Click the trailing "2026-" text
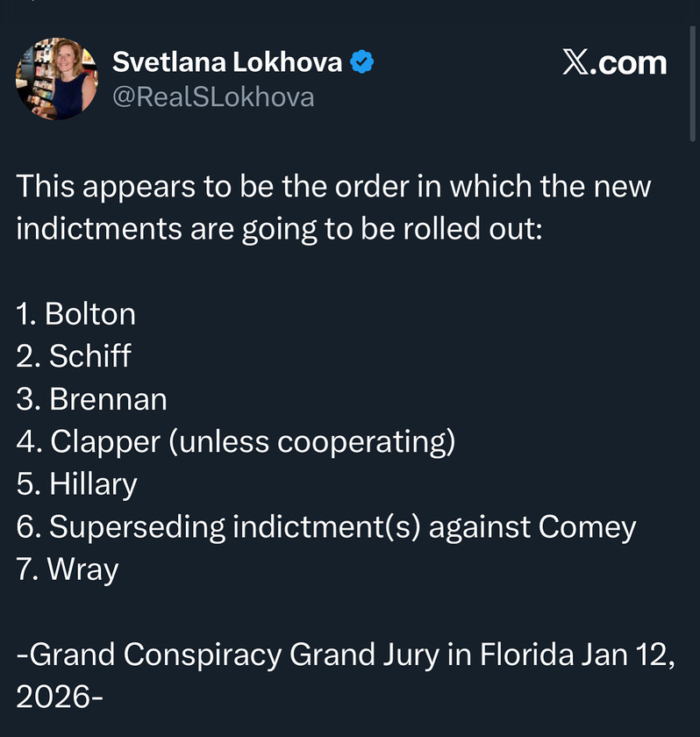Screen dimensions: 700x737 [x=60, y=698]
